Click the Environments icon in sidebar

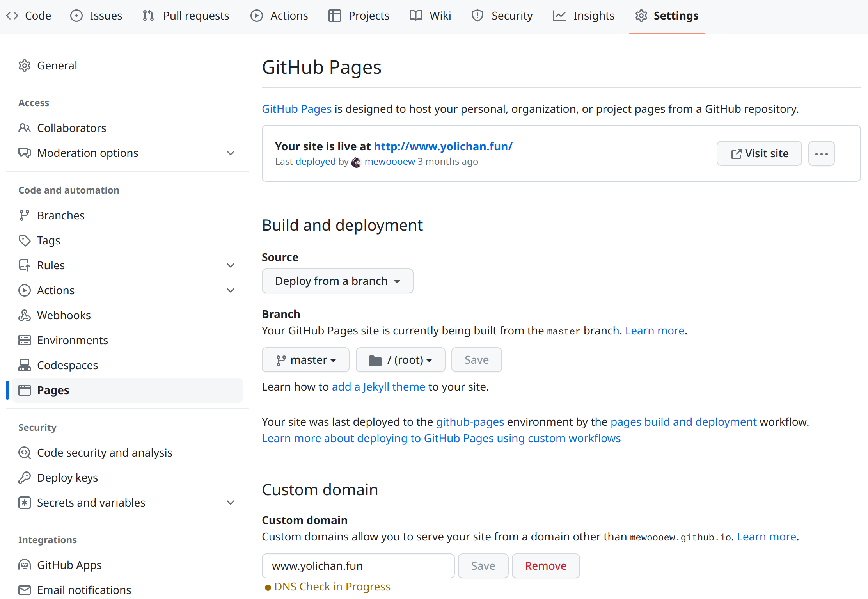(24, 340)
